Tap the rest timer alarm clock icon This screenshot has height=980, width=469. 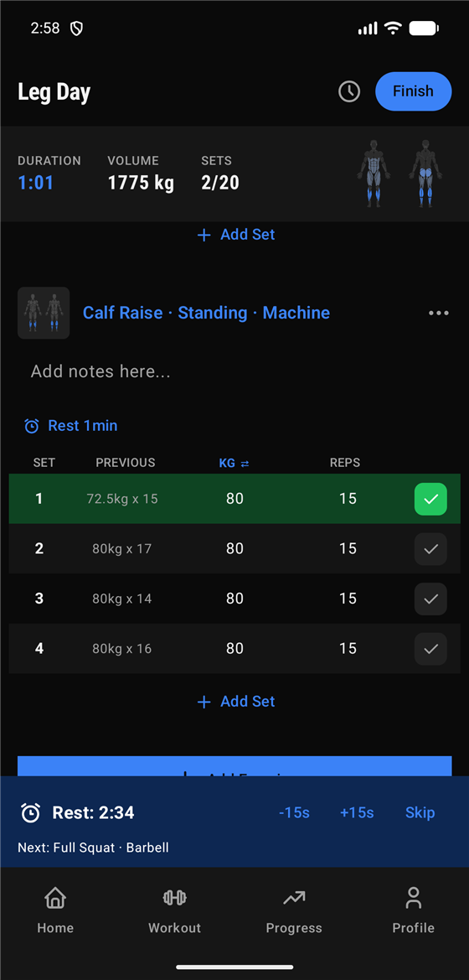coord(31,812)
